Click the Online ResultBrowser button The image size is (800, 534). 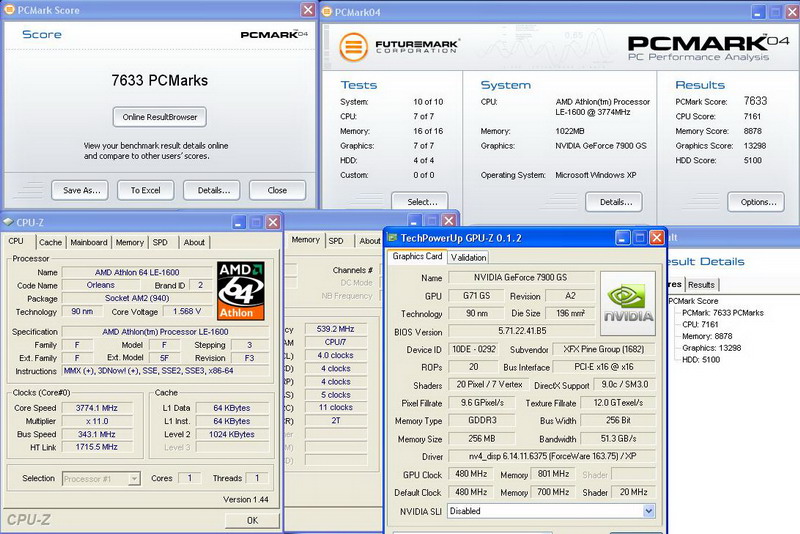pyautogui.click(x=160, y=117)
